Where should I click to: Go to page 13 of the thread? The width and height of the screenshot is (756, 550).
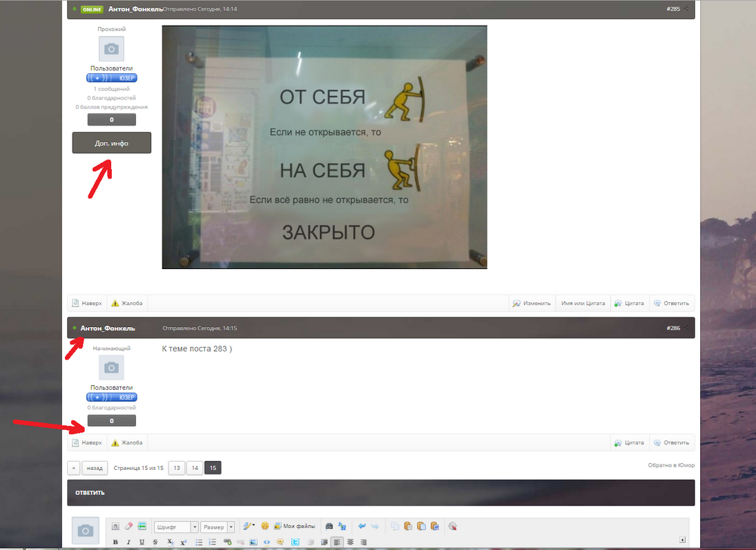tap(176, 468)
